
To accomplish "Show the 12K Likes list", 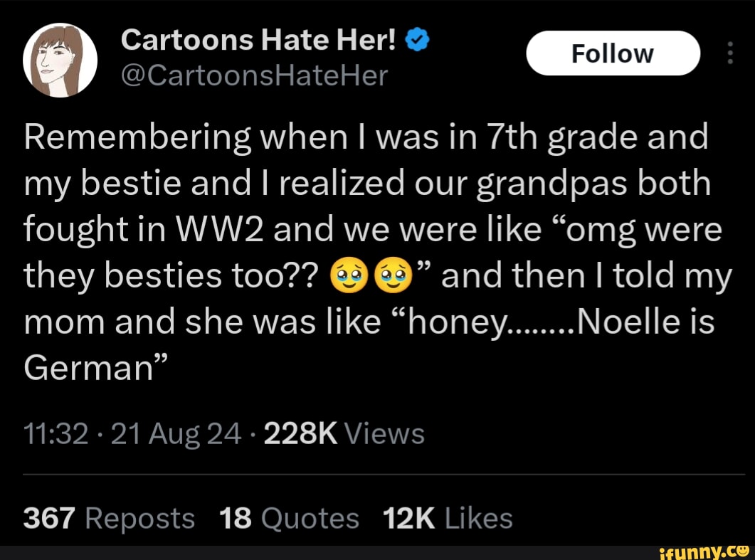I will coord(448,518).
